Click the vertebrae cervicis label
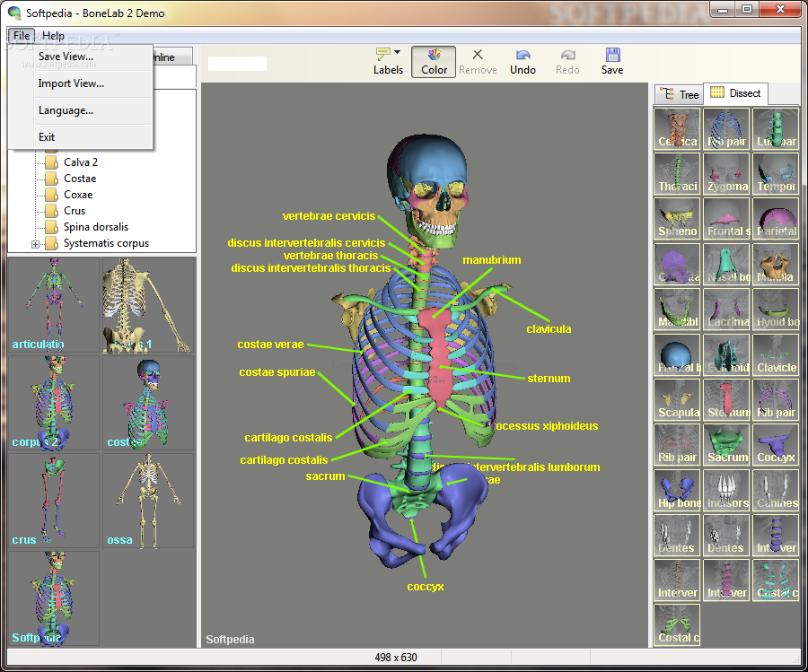This screenshot has height=672, width=808. (329, 216)
